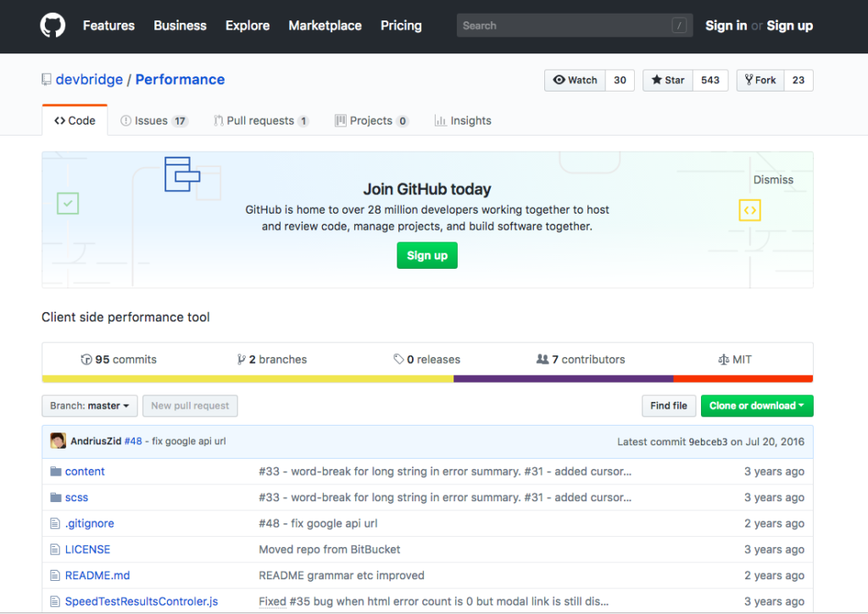Image resolution: width=868 pixels, height=614 pixels.
Task: Click the Find file button
Action: (669, 406)
